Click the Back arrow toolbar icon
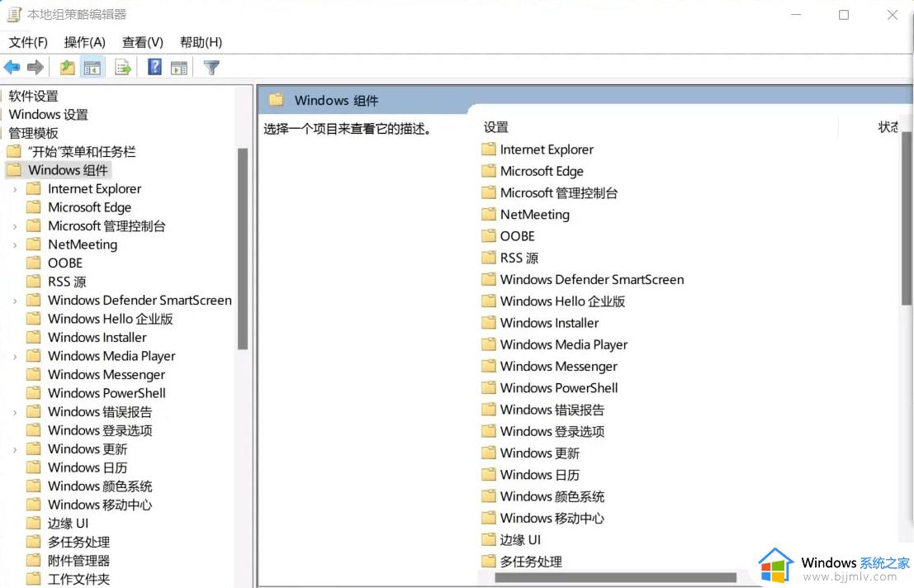914x588 pixels. pyautogui.click(x=12, y=68)
